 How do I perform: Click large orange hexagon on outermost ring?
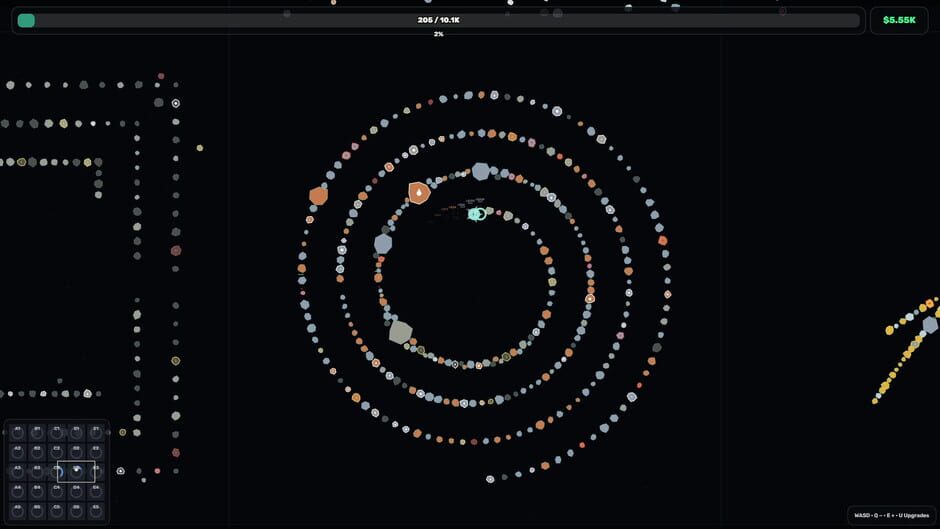318,196
